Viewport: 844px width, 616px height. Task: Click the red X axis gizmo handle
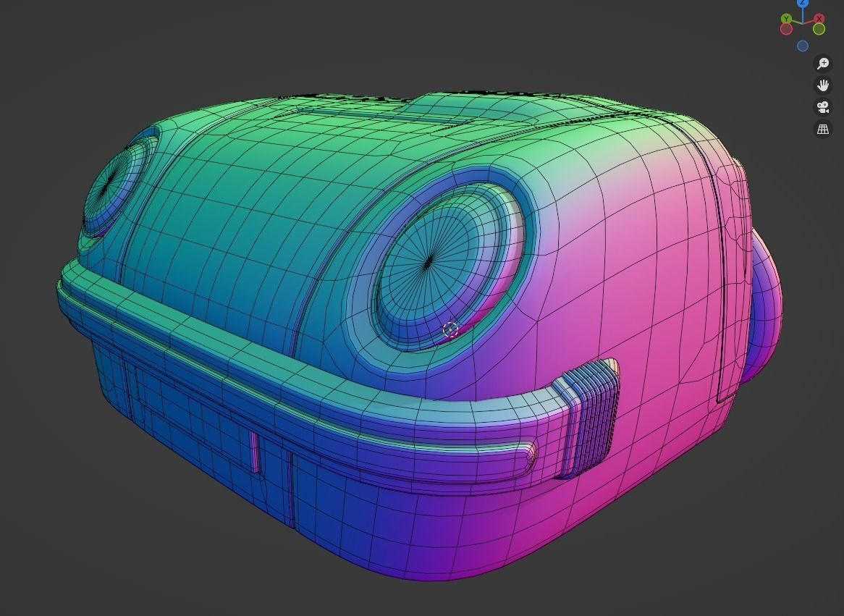[819, 18]
